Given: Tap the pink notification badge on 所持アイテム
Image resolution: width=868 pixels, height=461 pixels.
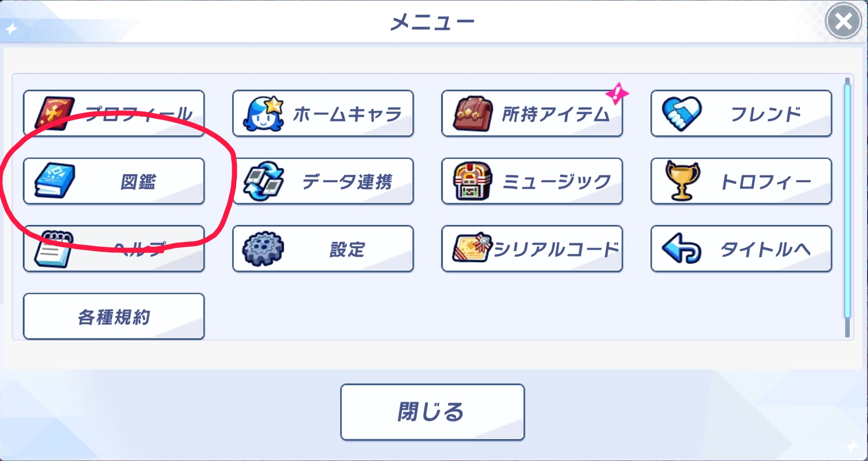Looking at the screenshot, I should pyautogui.click(x=617, y=93).
